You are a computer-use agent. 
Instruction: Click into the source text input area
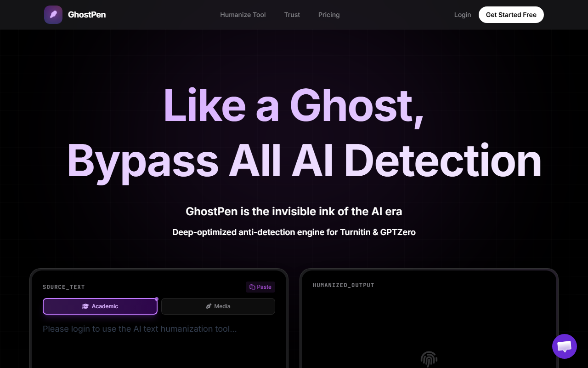pos(159,345)
